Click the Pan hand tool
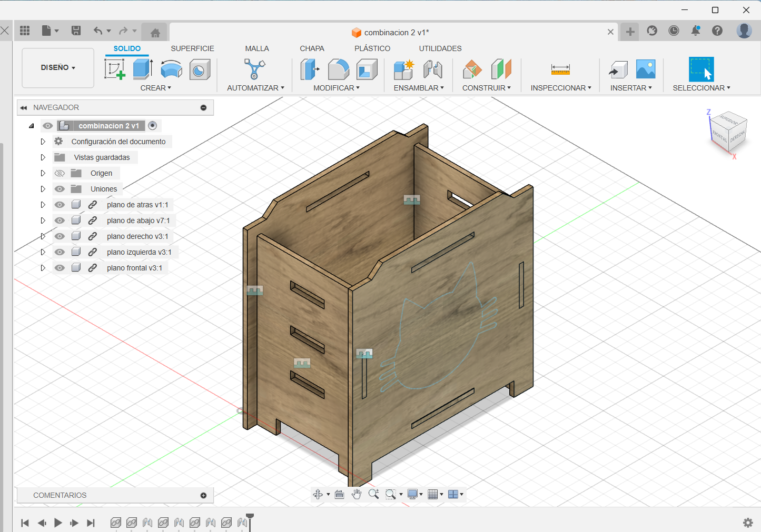This screenshot has width=761, height=532. click(357, 494)
